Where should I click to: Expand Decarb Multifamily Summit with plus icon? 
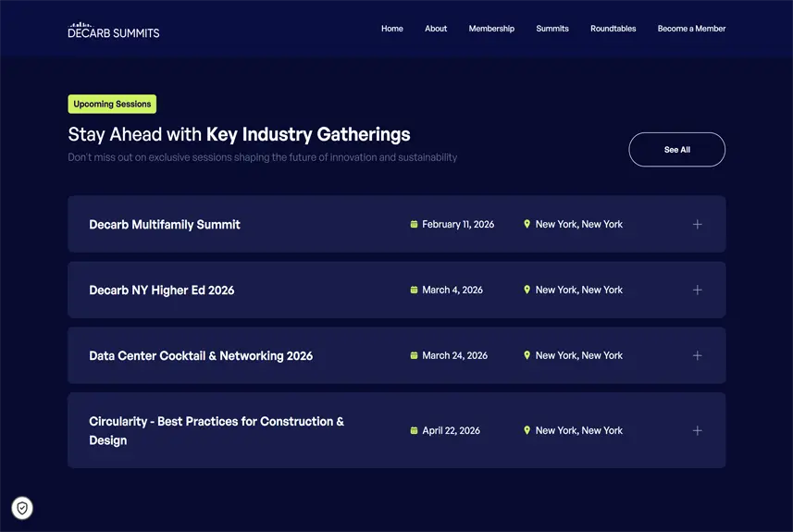point(698,224)
